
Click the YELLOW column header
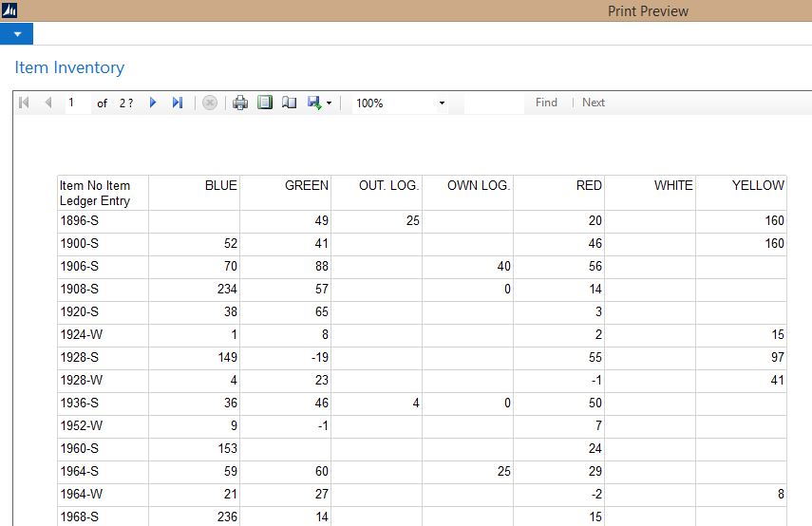tap(758, 185)
